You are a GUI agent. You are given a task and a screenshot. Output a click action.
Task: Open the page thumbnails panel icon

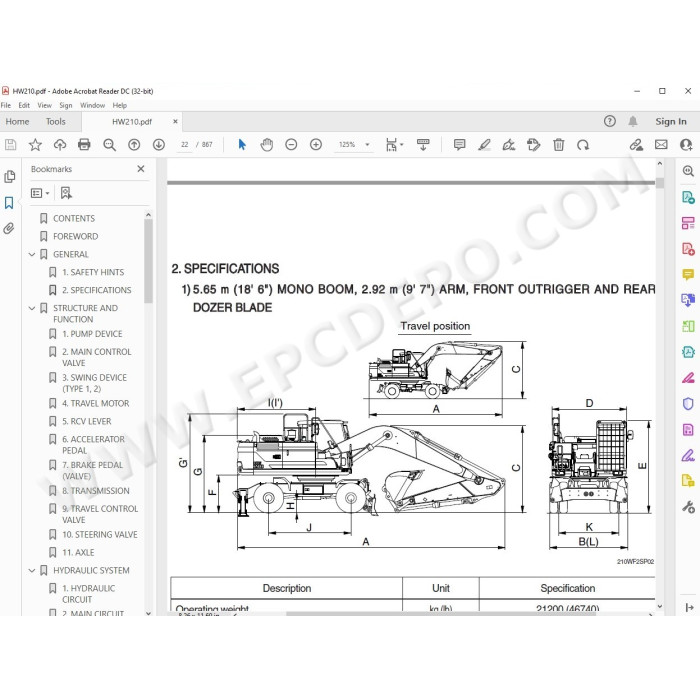[x=9, y=176]
